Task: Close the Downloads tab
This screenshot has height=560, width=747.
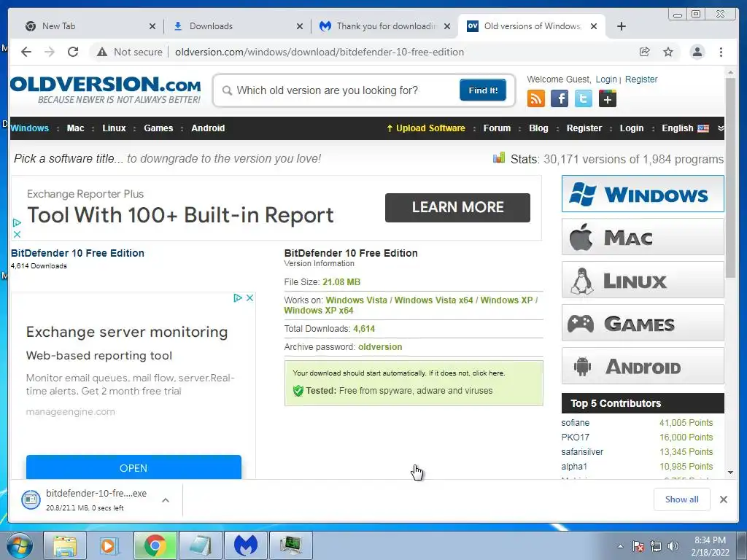Action: pos(299,26)
